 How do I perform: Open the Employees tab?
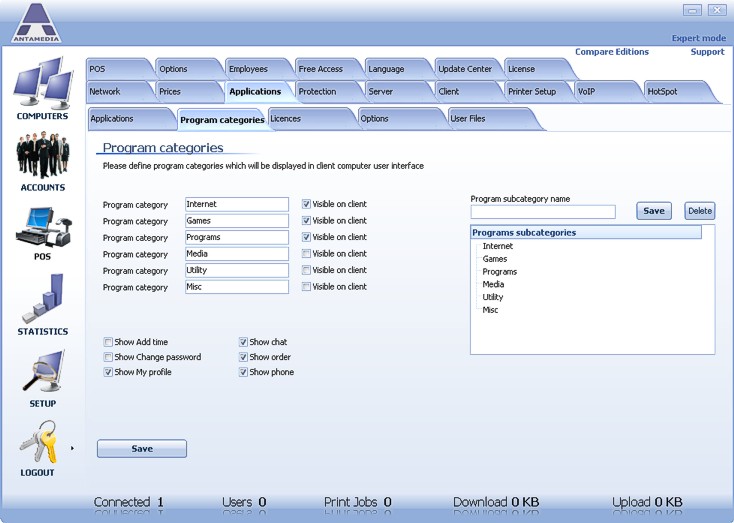click(257, 69)
